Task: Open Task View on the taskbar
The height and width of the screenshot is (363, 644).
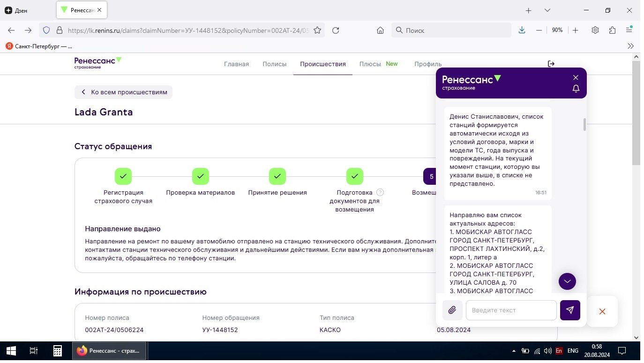Action: [34, 350]
